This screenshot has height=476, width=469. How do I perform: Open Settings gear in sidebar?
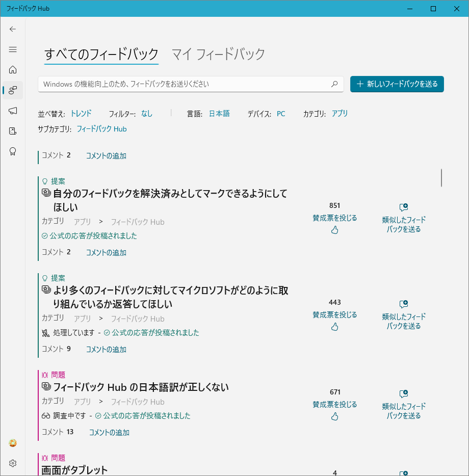pyautogui.click(x=13, y=463)
